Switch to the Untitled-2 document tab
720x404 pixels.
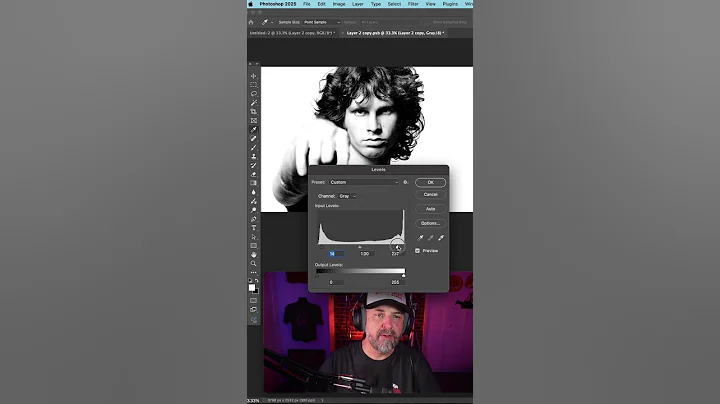[x=292, y=33]
